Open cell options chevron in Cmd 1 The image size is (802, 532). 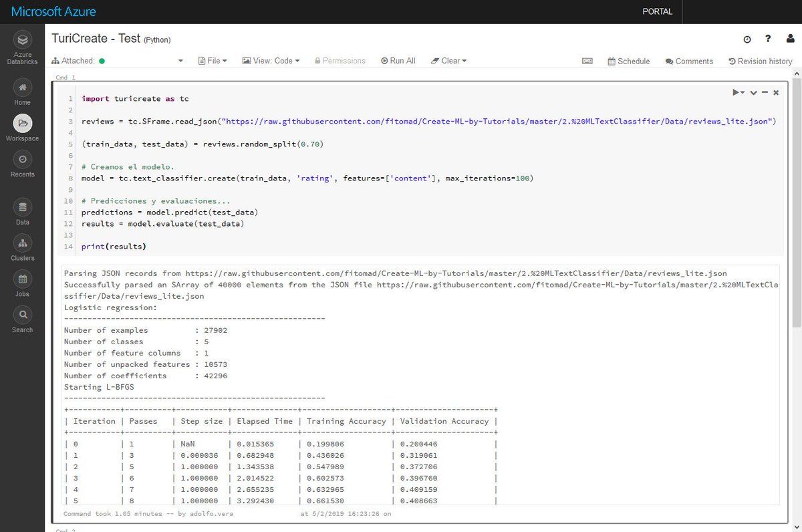[x=753, y=92]
